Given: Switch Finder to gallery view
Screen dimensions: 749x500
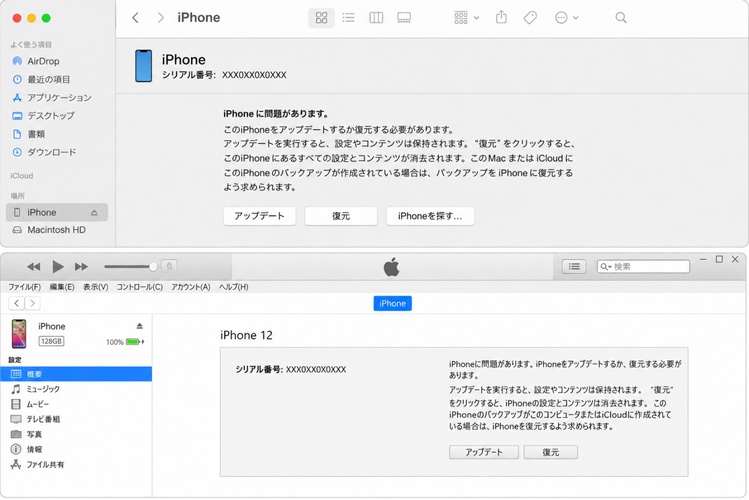Looking at the screenshot, I should coord(404,18).
